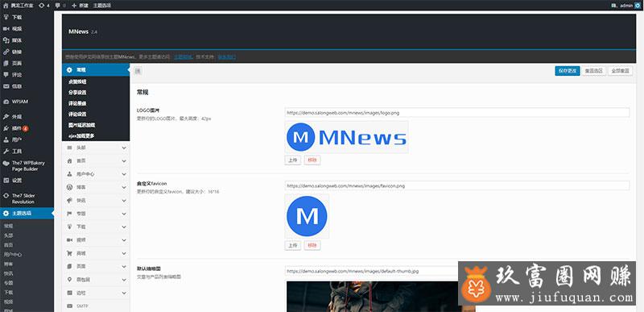Select the ajax load more sub-tab
The image size is (644, 312).
82,135
